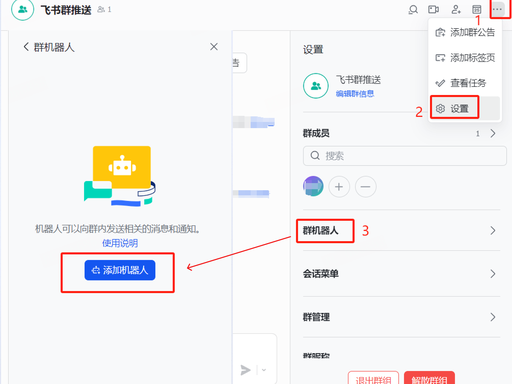Click the member avatar thumbnail
512x384 pixels.
click(313, 186)
